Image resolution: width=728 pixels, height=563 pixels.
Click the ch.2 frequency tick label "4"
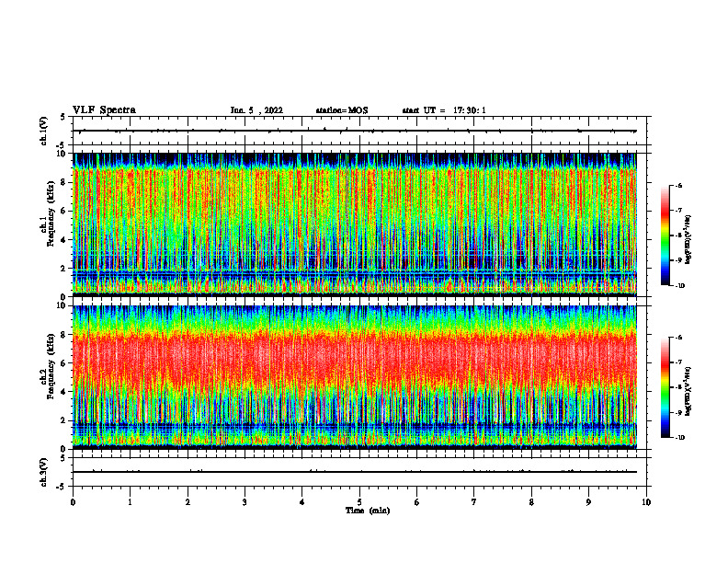[65, 392]
